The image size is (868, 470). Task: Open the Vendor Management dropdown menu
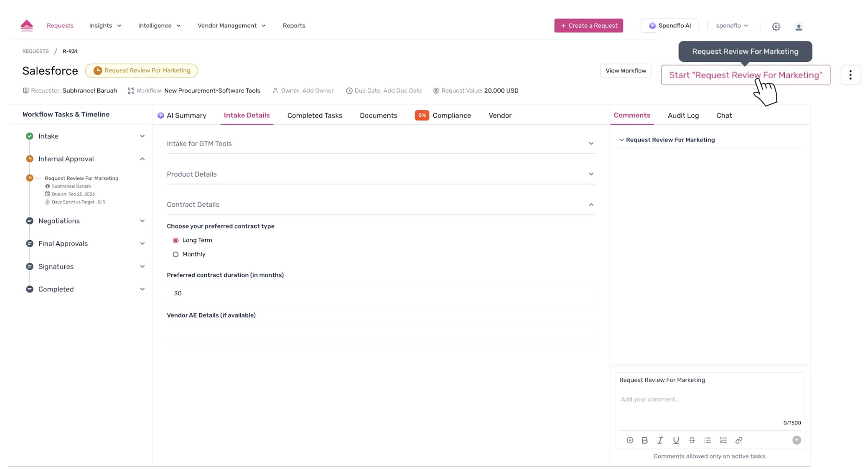coord(231,25)
